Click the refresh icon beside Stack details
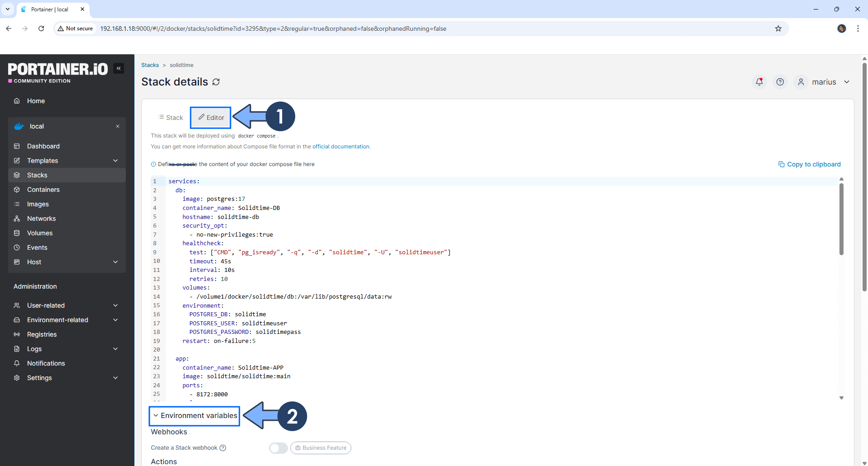The image size is (868, 466). click(x=216, y=82)
